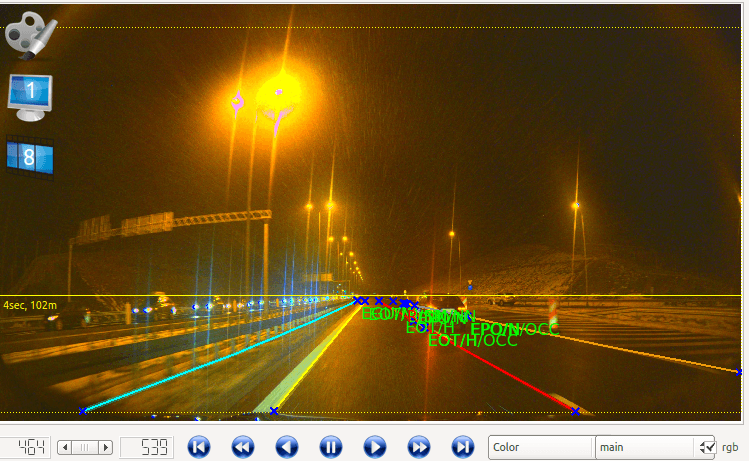Click the '4sec, 102m' horizon line label
The height and width of the screenshot is (461, 750).
[x=30, y=305]
